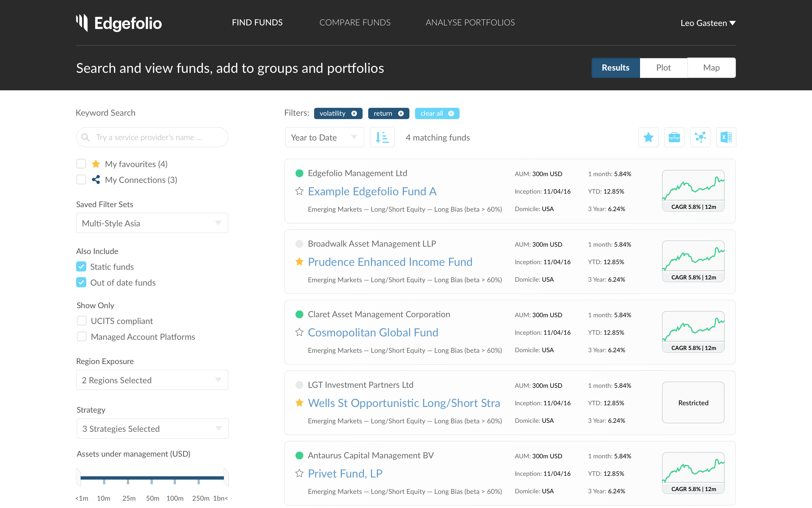The width and height of the screenshot is (812, 508).
Task: Open Prudence Enhanced Income Fund chart thumbnail
Action: (x=693, y=261)
